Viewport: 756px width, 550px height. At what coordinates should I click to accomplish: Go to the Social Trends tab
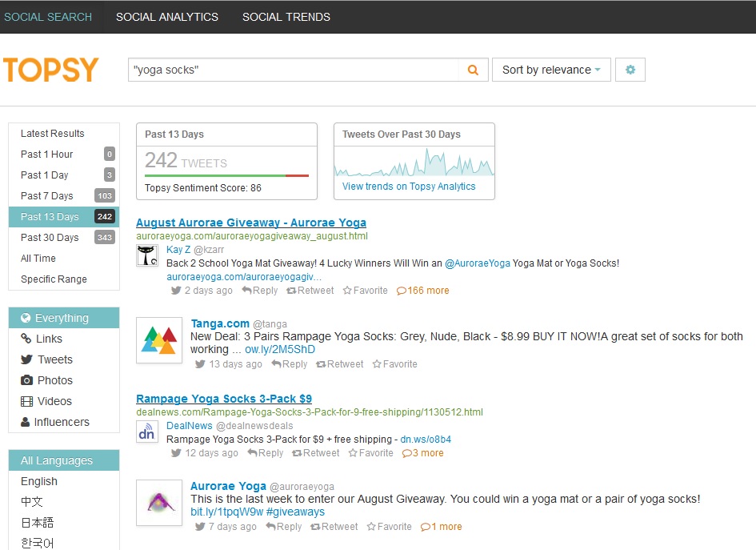tap(286, 17)
